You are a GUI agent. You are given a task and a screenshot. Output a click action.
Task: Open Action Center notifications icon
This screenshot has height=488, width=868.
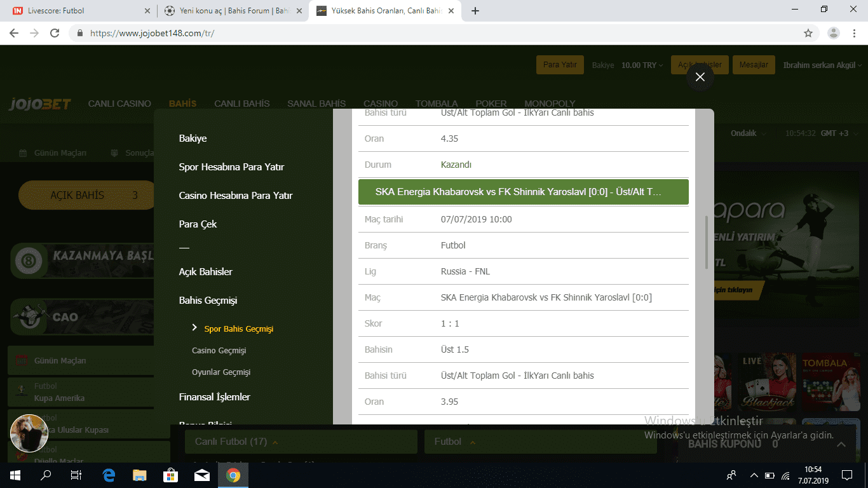[847, 475]
